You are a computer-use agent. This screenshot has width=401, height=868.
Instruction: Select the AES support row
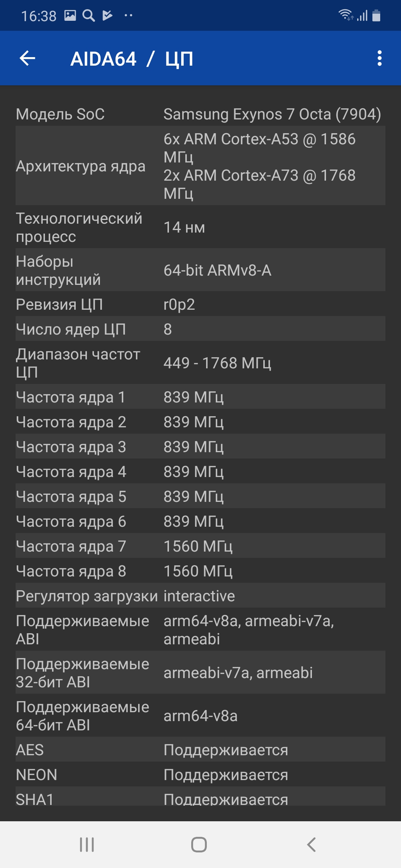coord(200,750)
